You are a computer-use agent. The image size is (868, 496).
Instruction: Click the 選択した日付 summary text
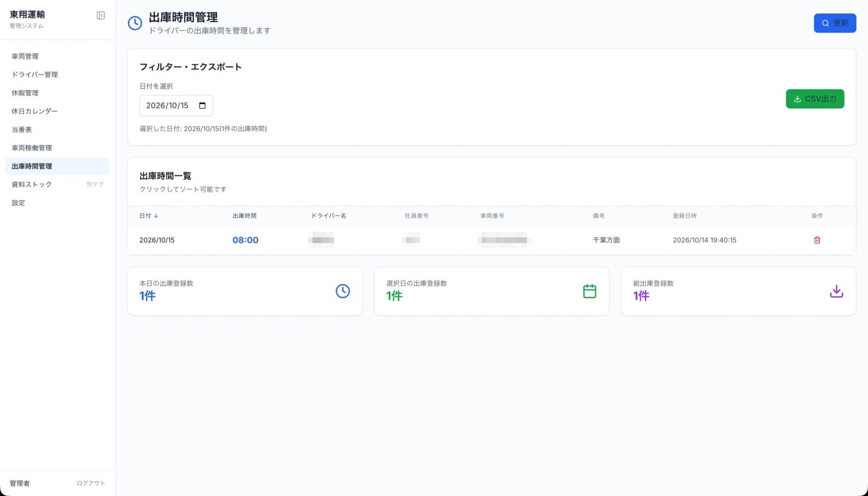tap(203, 129)
